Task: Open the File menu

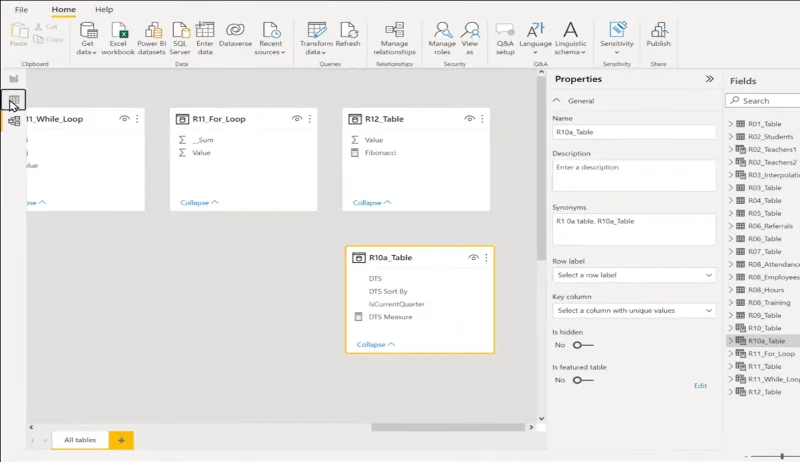Action: coord(21,10)
